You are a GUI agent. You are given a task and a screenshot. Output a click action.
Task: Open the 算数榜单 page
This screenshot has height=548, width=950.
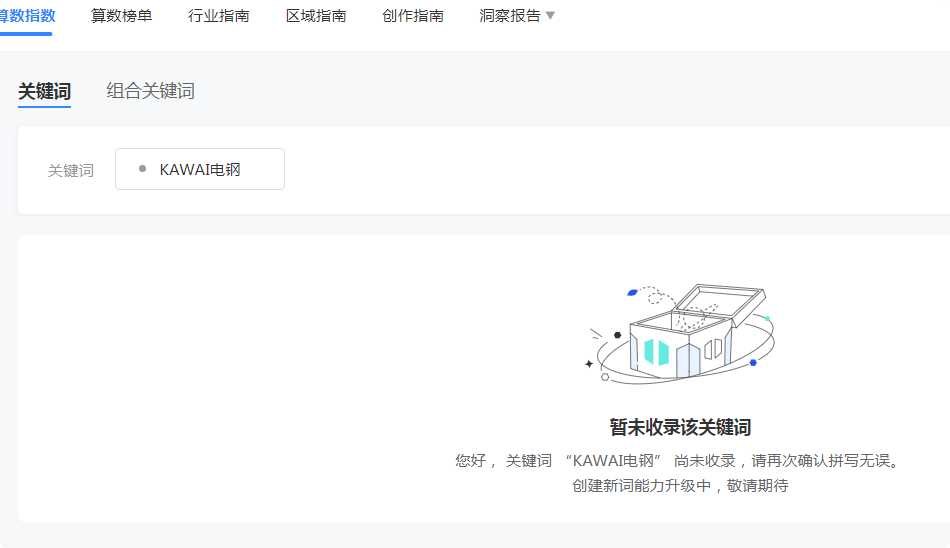(121, 16)
